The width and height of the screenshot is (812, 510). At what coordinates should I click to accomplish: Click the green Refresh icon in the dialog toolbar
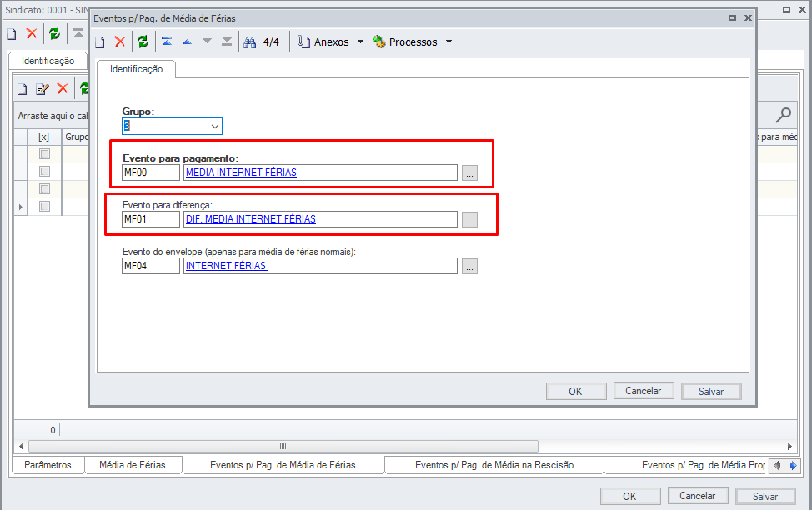pyautogui.click(x=143, y=42)
